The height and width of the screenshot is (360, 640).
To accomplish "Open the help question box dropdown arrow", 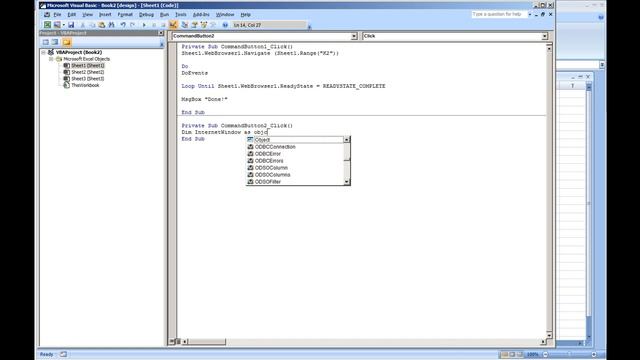I will click(x=529, y=14).
